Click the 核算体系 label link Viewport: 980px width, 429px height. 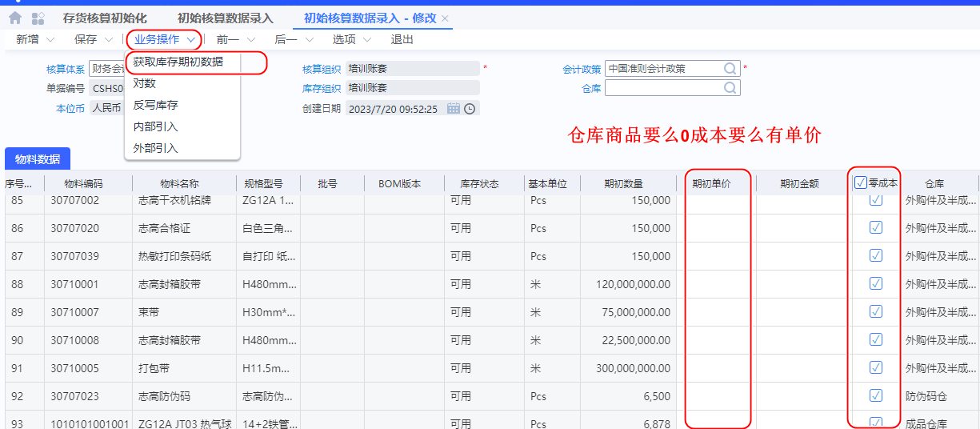coord(66,69)
